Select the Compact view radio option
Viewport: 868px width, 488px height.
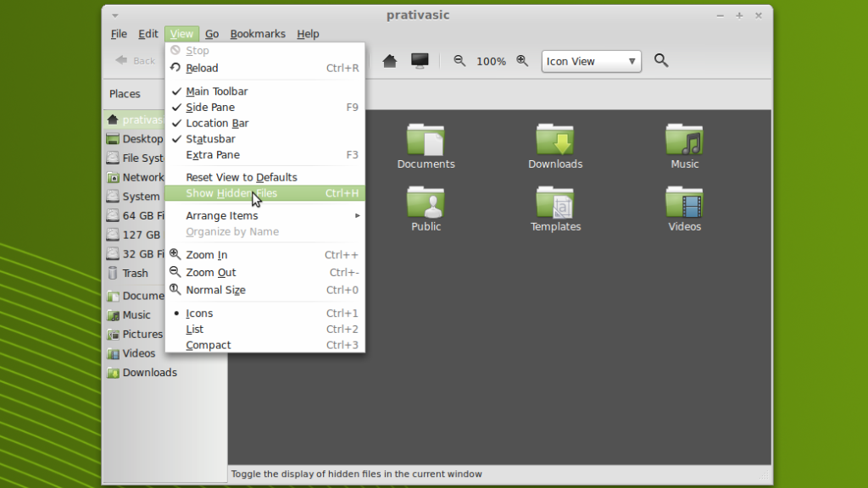(264, 346)
